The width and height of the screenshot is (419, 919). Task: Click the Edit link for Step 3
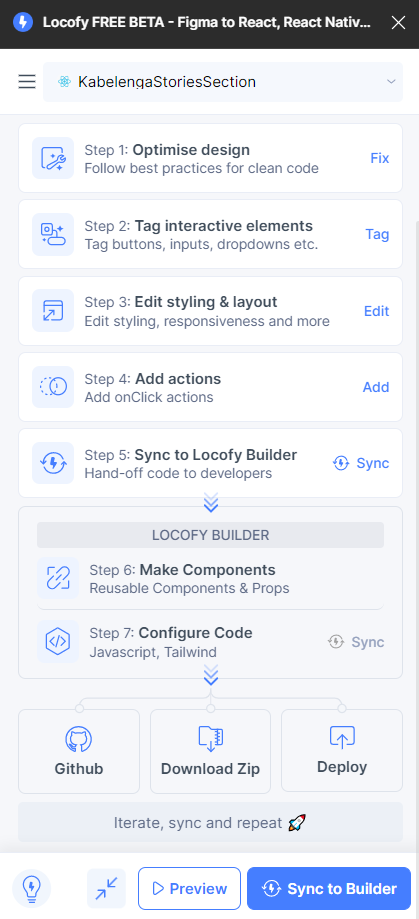377,311
